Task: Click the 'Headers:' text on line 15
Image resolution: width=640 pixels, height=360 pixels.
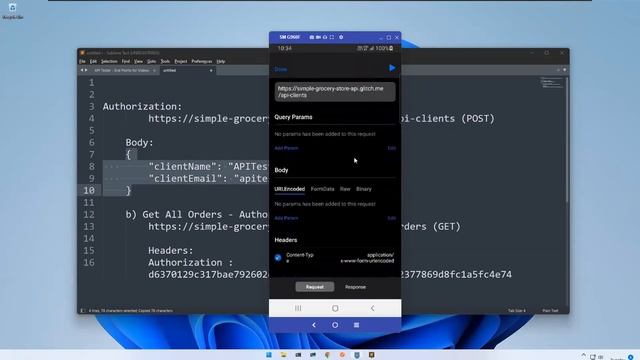Action: tap(171, 250)
